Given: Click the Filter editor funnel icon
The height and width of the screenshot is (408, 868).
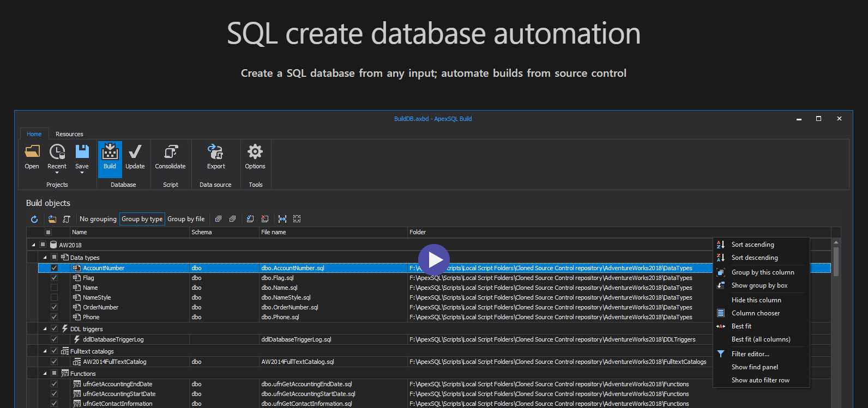Looking at the screenshot, I should 721,354.
